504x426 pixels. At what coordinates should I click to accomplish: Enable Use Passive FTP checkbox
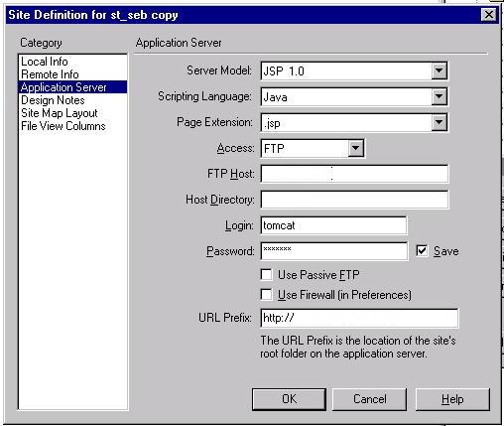(266, 274)
